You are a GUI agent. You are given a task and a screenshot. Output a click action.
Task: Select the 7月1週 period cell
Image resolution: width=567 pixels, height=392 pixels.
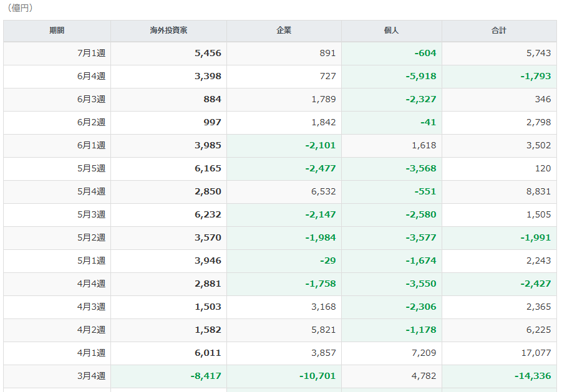(x=57, y=54)
